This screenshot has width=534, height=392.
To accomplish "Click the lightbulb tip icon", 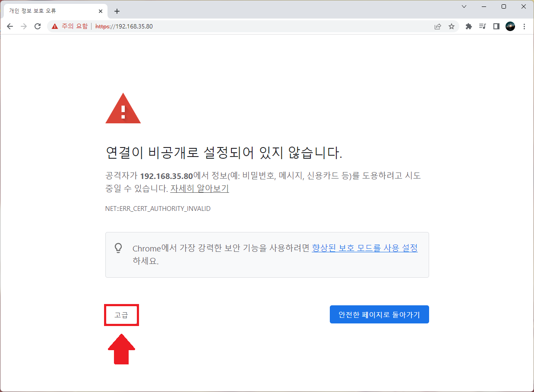I will click(x=118, y=248).
